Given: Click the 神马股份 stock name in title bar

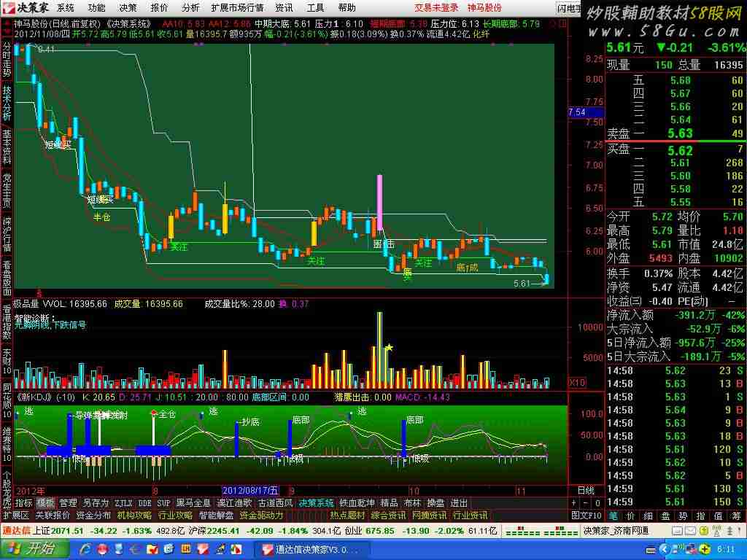Looking at the screenshot, I should coord(484,7).
